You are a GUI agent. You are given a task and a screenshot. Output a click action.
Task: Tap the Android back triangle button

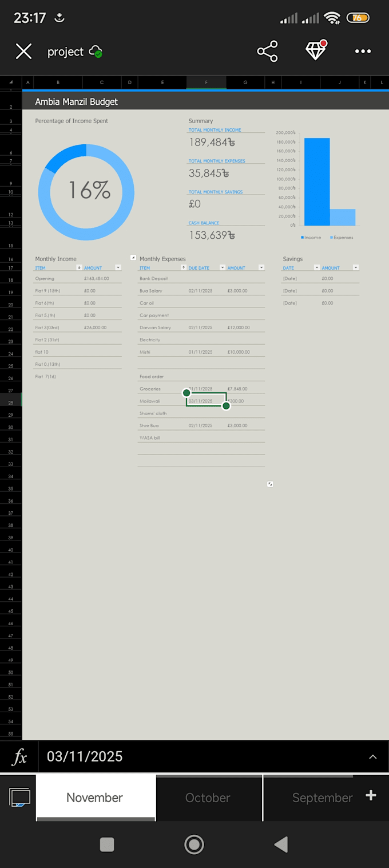click(x=280, y=845)
